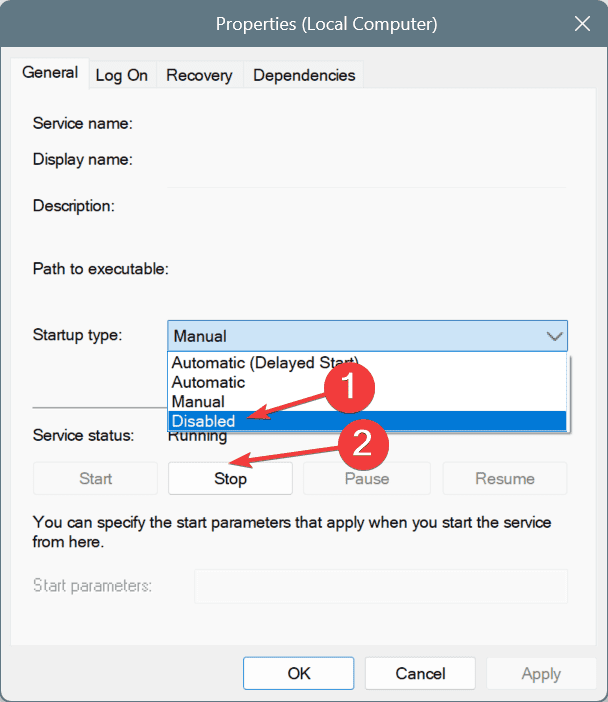
Task: Select Disabled from the startup list
Action: coord(202,422)
